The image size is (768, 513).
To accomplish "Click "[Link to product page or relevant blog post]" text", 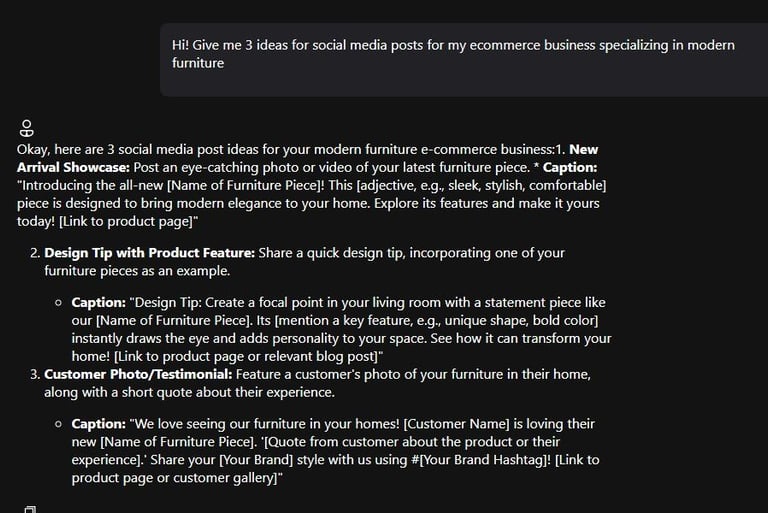I will tap(246, 356).
